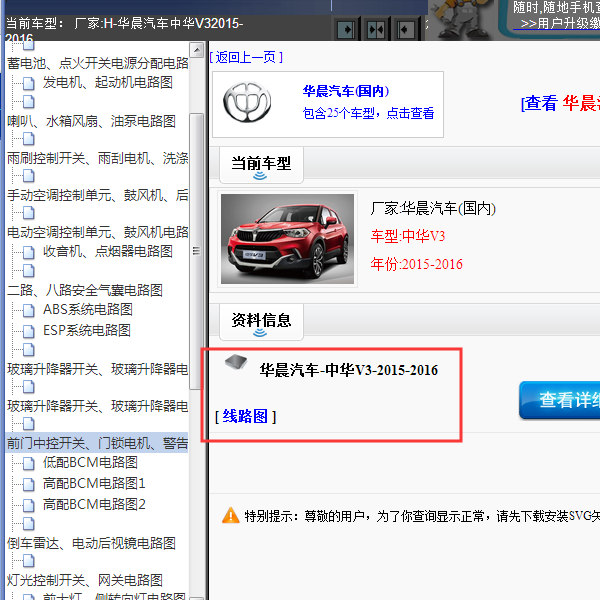Open 手动空调控制单元、鼓风机 tree item

98,195
